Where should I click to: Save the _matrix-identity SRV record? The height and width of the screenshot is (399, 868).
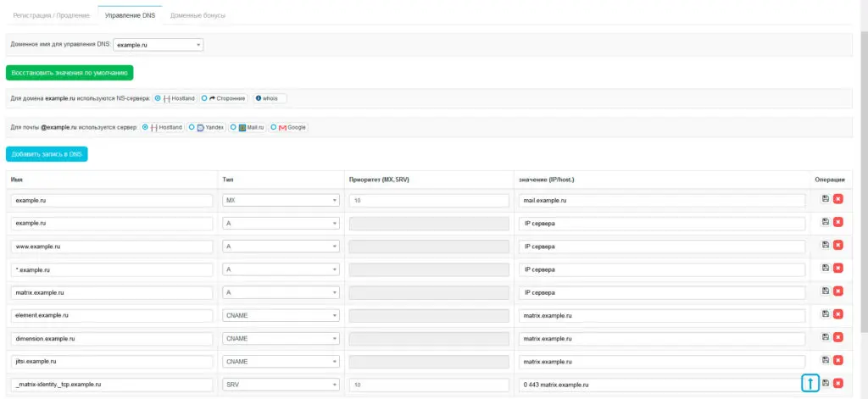pos(826,383)
